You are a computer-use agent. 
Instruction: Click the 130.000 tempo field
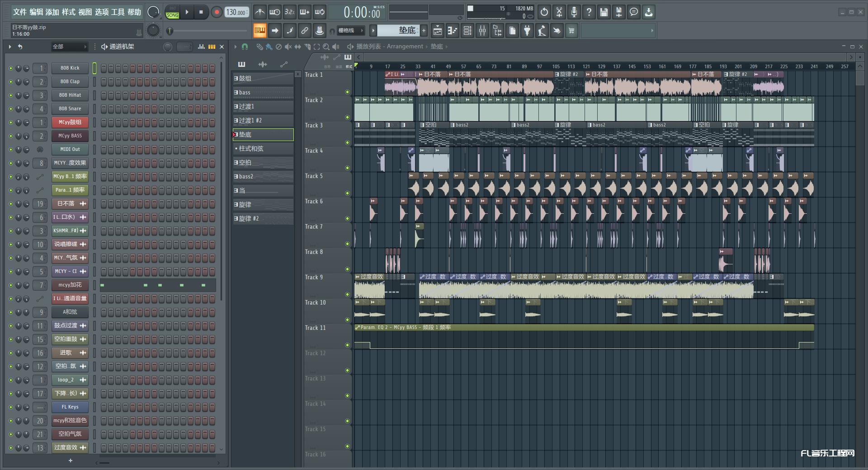(237, 12)
